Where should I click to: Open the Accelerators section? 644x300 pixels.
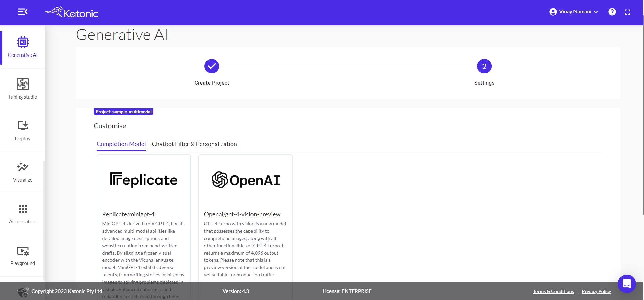22,214
